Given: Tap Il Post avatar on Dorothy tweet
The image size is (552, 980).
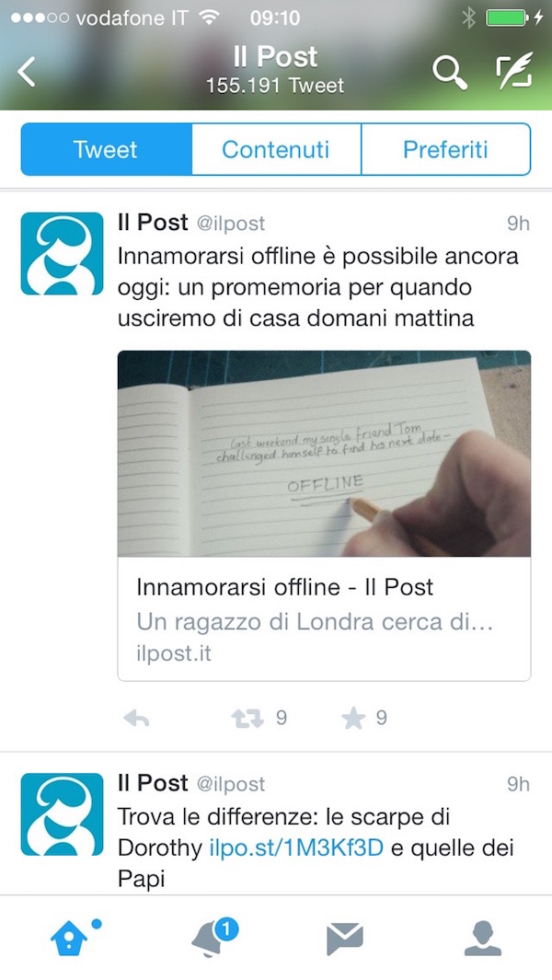Looking at the screenshot, I should click(62, 814).
